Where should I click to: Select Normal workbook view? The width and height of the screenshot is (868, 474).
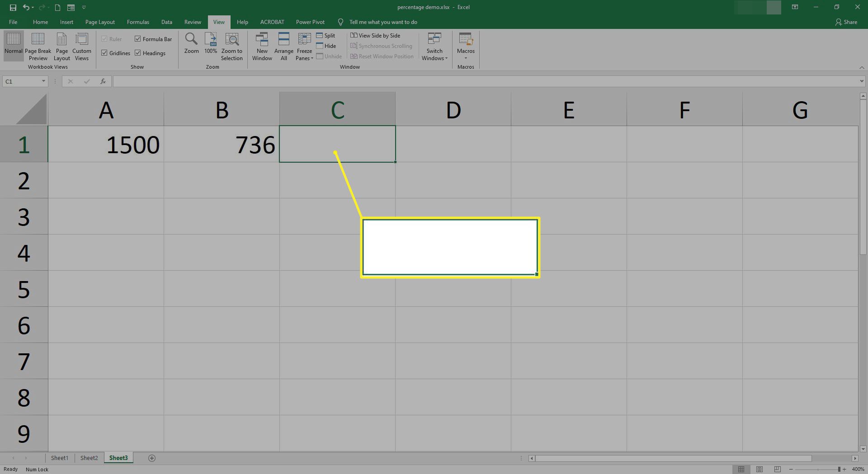pyautogui.click(x=14, y=46)
